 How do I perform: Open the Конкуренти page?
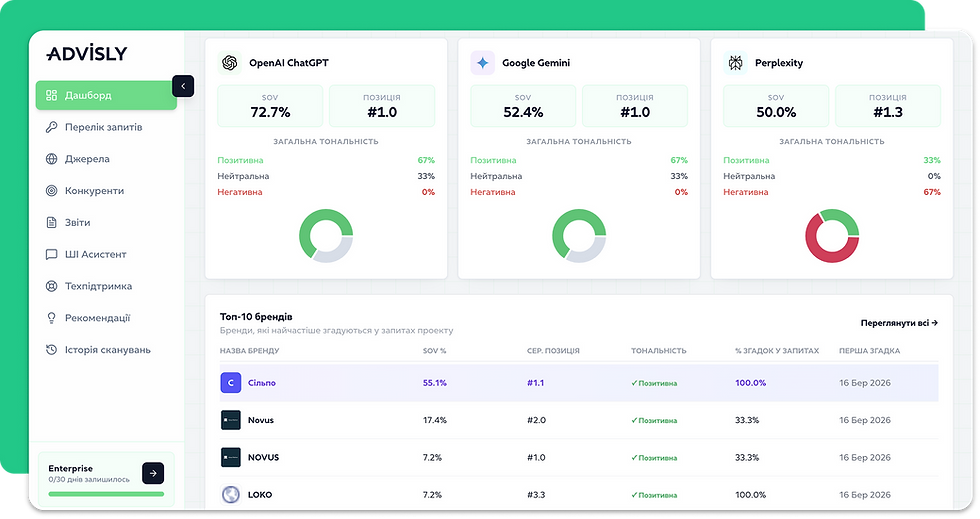pos(94,191)
